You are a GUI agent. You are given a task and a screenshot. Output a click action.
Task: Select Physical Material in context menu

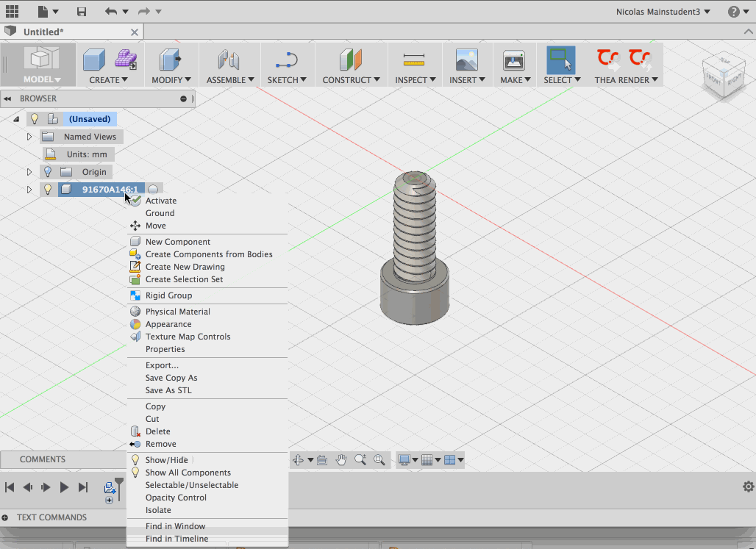pos(177,312)
